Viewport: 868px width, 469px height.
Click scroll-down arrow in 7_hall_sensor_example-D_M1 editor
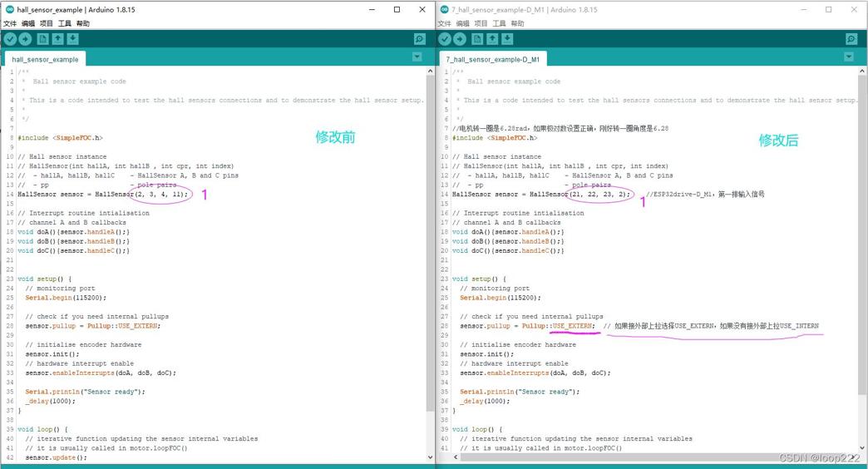coord(862,448)
